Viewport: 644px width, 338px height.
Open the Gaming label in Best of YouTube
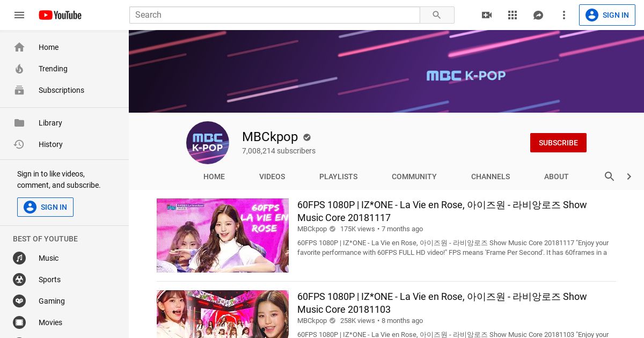point(52,301)
